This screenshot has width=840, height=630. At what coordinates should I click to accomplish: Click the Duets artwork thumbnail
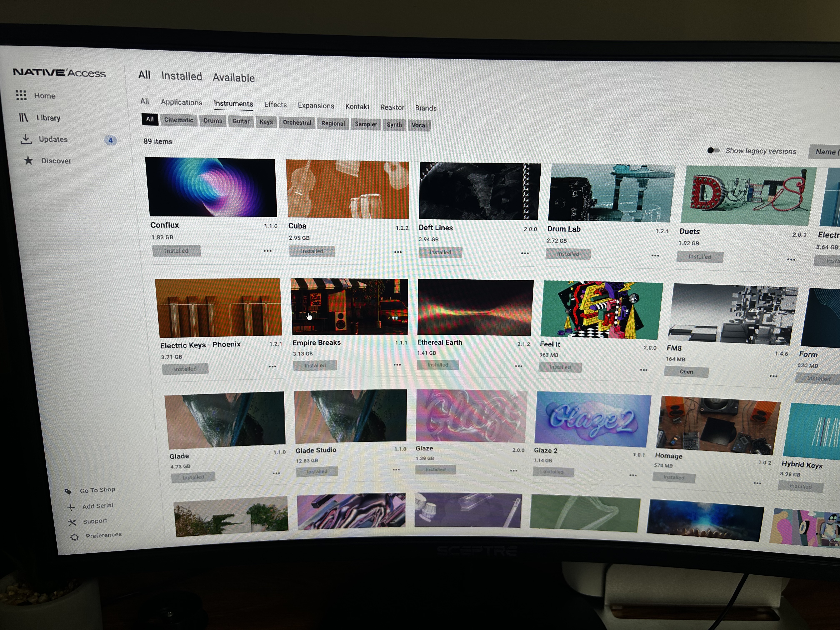(x=748, y=196)
